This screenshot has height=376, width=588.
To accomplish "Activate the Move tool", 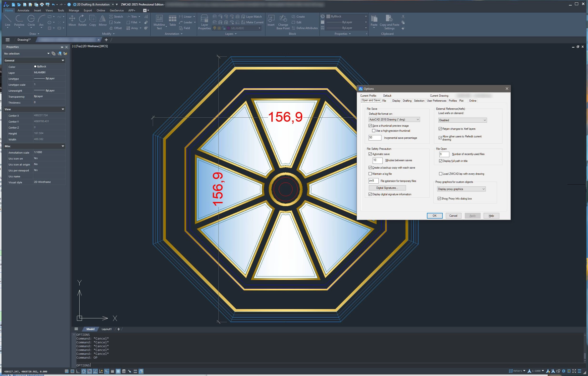I will [72, 20].
